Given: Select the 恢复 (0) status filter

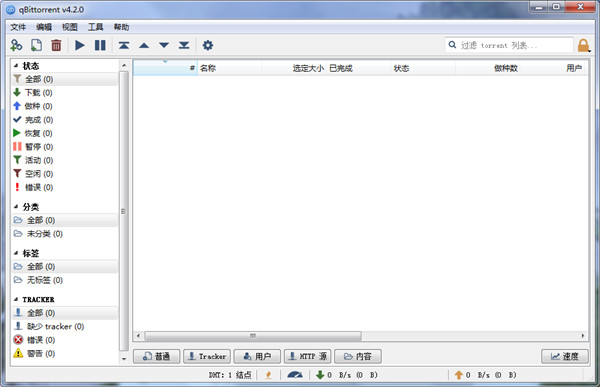Looking at the screenshot, I should click(65, 133).
